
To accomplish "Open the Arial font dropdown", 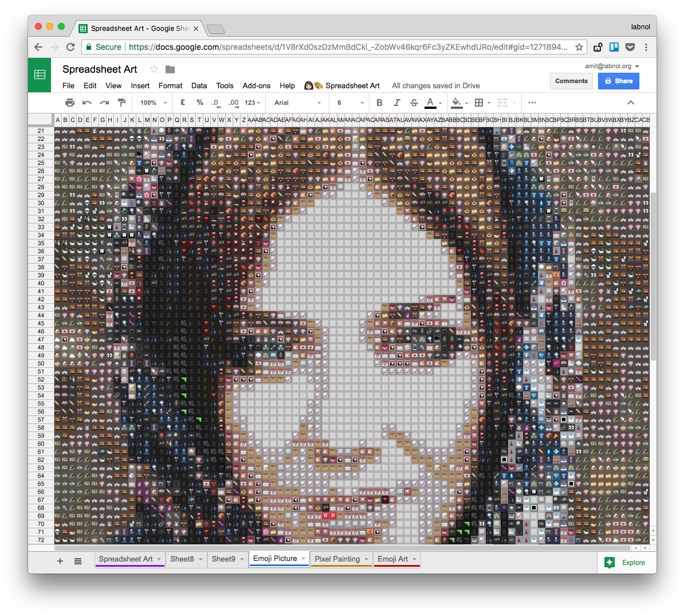I will coord(297,103).
